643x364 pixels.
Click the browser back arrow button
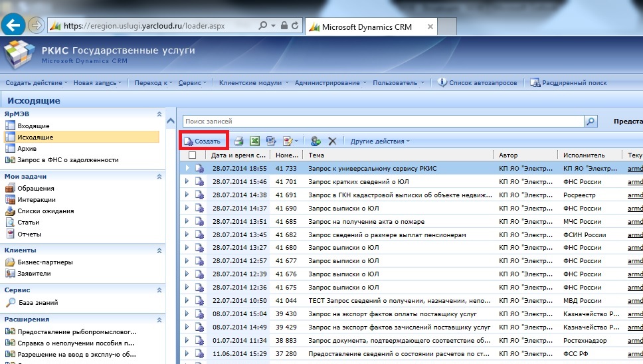[14, 26]
